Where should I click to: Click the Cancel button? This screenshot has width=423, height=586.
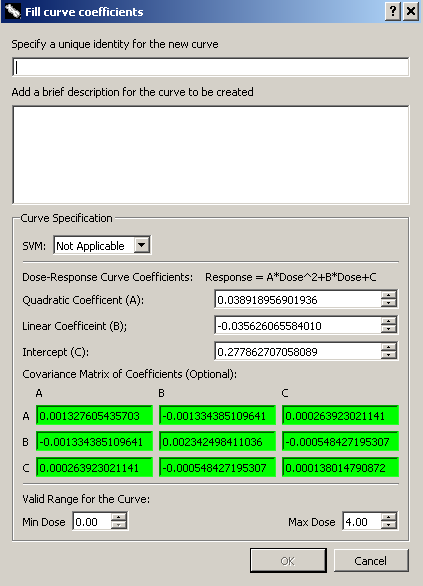point(371,560)
